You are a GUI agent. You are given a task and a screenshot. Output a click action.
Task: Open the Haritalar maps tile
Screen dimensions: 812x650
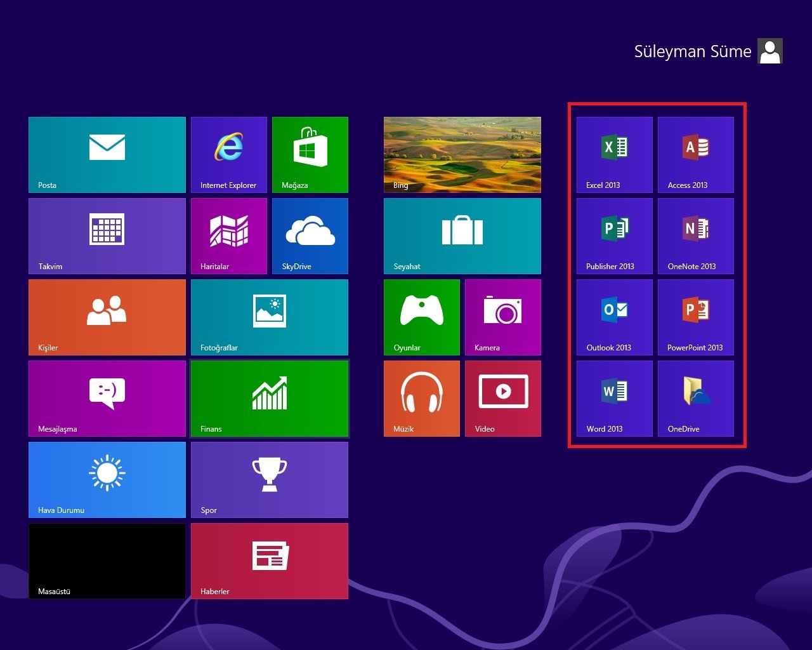pos(228,235)
